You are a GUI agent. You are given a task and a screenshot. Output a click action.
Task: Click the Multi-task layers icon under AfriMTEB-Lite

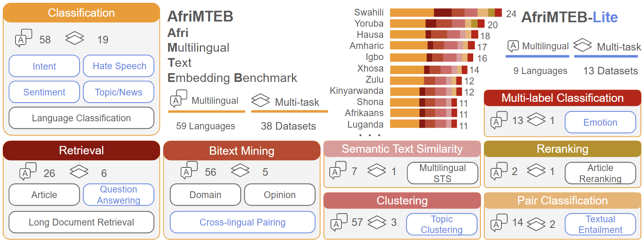tap(582, 45)
